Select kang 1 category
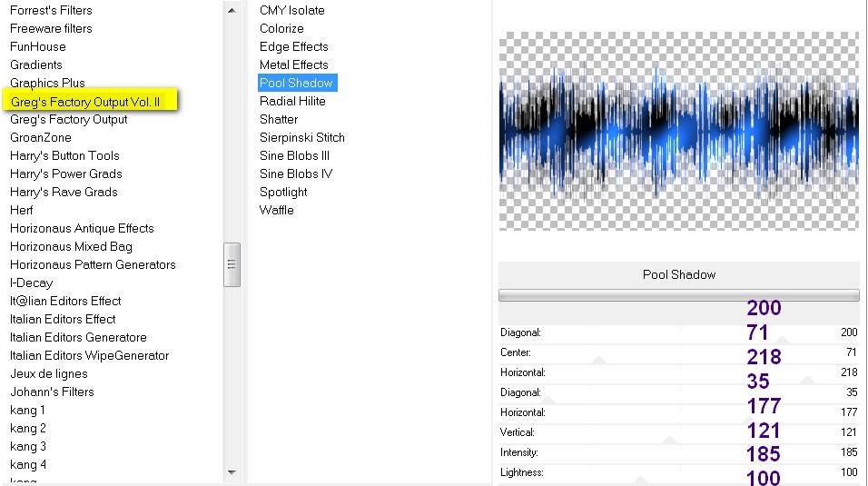The width and height of the screenshot is (868, 486). point(27,410)
